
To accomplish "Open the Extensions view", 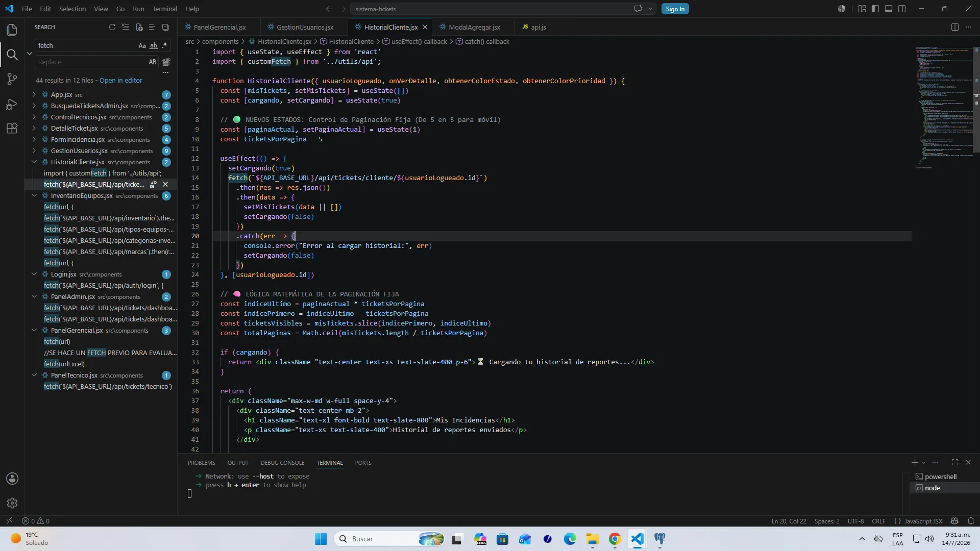I will pyautogui.click(x=12, y=129).
